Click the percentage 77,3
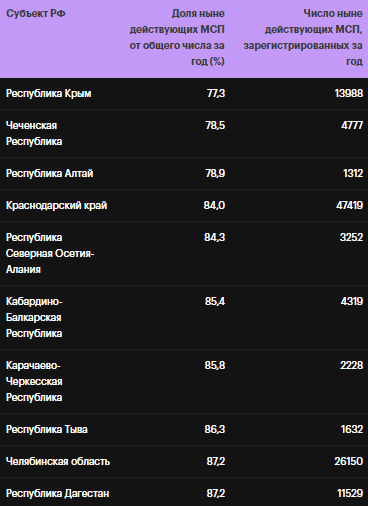The image size is (368, 506). [216, 93]
